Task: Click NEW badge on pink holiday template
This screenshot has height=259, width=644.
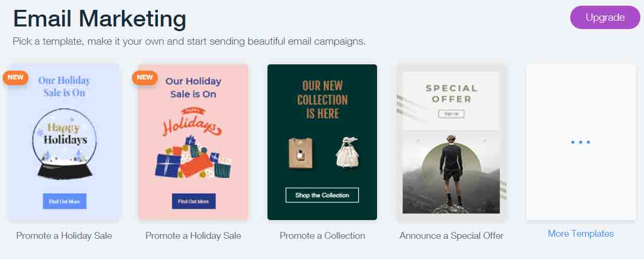Action: pos(144,77)
